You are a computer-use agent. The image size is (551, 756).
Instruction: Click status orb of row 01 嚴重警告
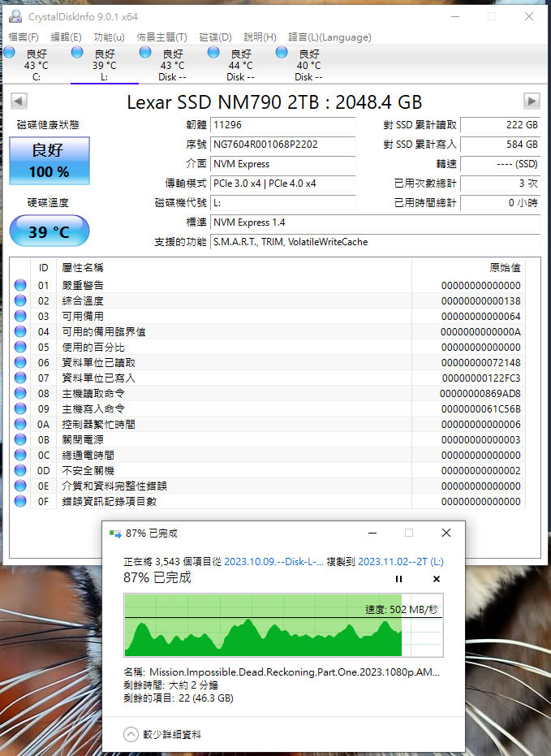(20, 285)
